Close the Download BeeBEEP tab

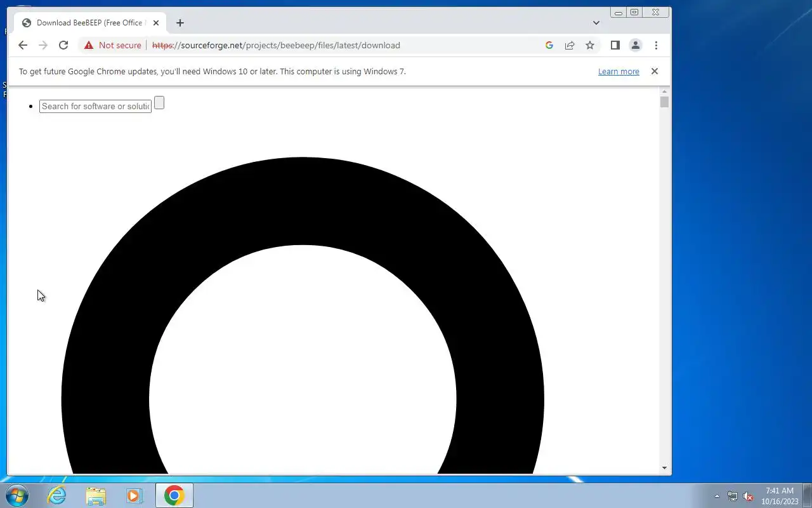[156, 23]
